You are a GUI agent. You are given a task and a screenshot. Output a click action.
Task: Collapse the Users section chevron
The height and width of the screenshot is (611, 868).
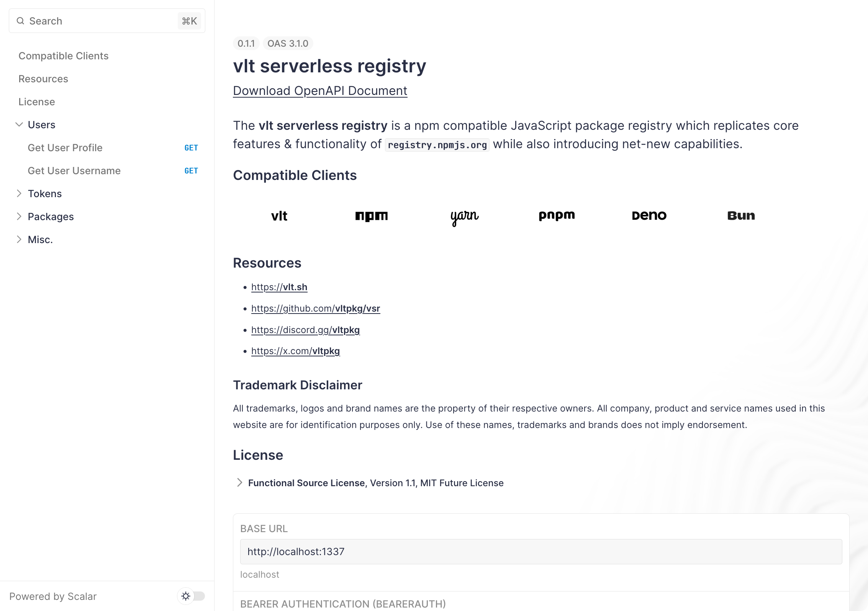coord(19,125)
